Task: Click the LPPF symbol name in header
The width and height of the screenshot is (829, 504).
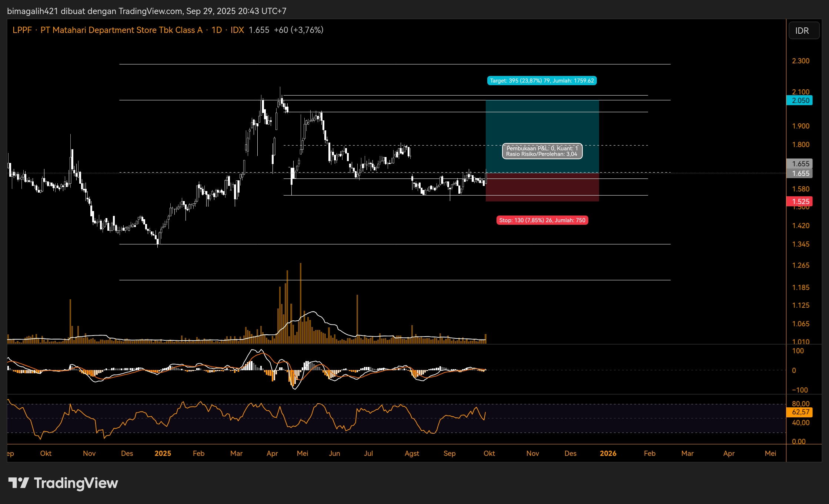Action: point(22,30)
